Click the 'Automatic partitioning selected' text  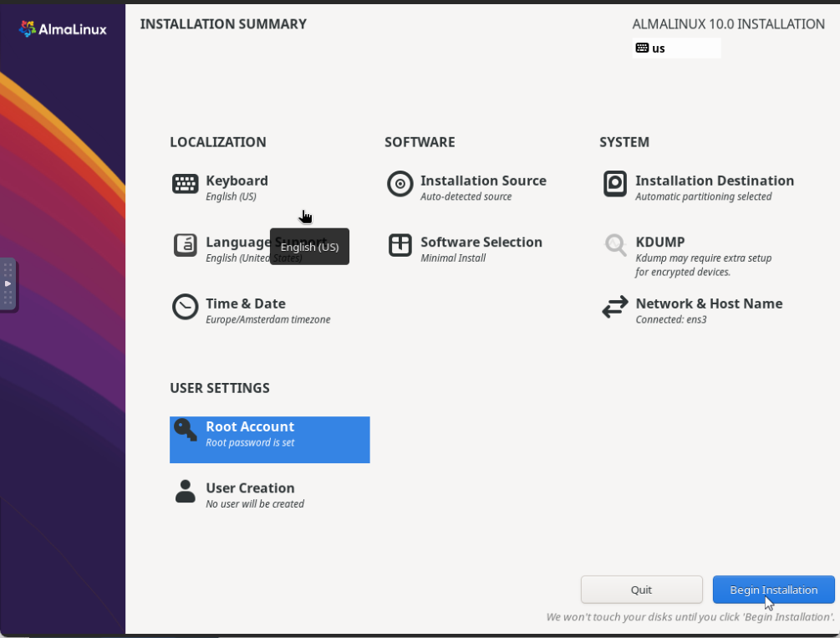click(704, 197)
